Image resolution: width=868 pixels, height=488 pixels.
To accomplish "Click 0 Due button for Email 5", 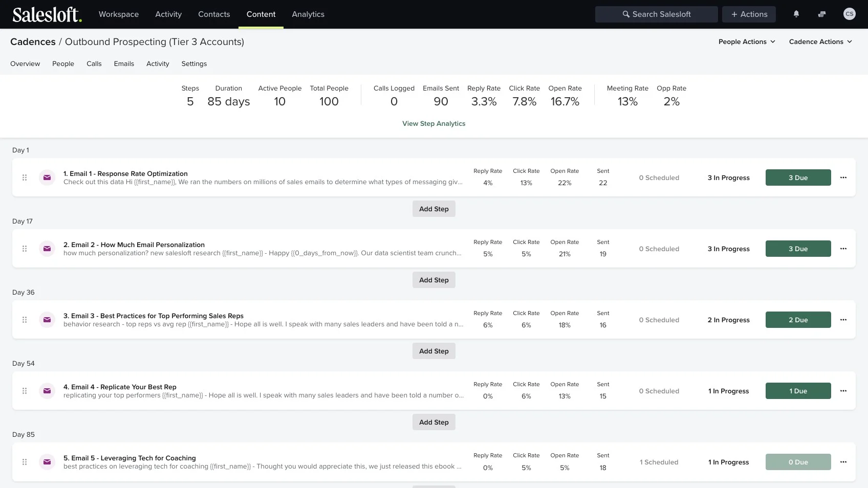I will click(x=798, y=462).
